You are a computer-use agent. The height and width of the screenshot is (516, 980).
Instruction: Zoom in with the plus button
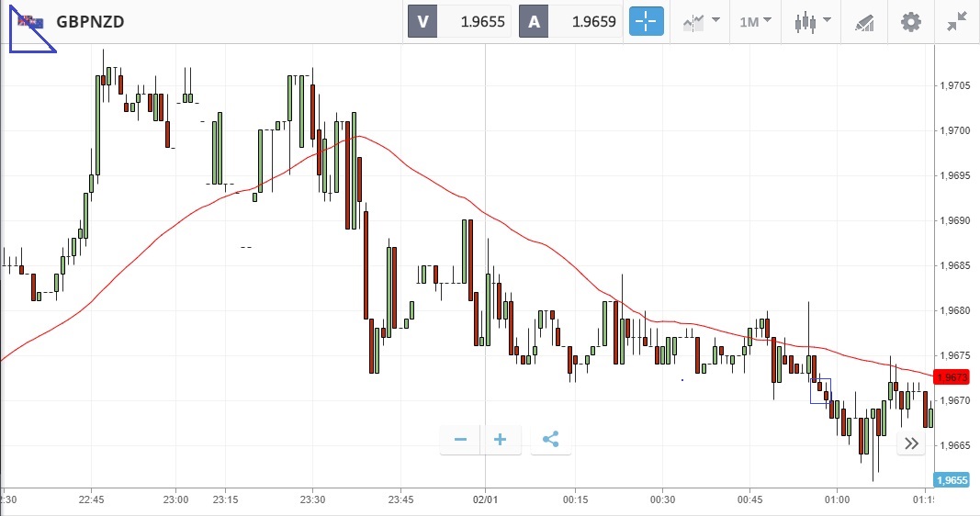tap(501, 440)
